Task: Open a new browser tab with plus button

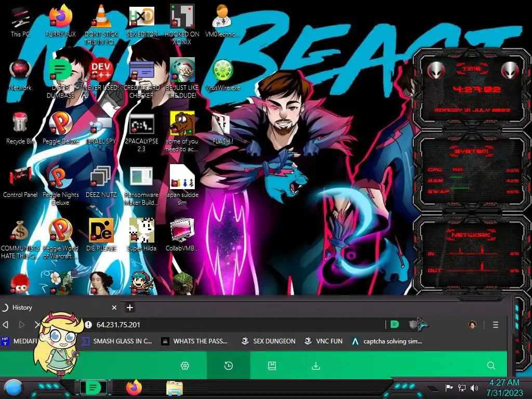Action: point(129,308)
